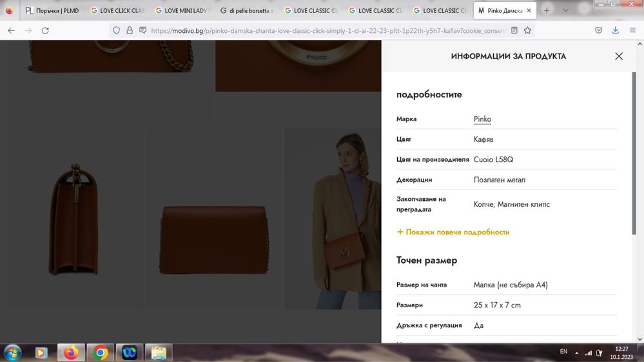Click the padlock site security icon
Viewport: 644px width, 362px height.
pos(130,30)
